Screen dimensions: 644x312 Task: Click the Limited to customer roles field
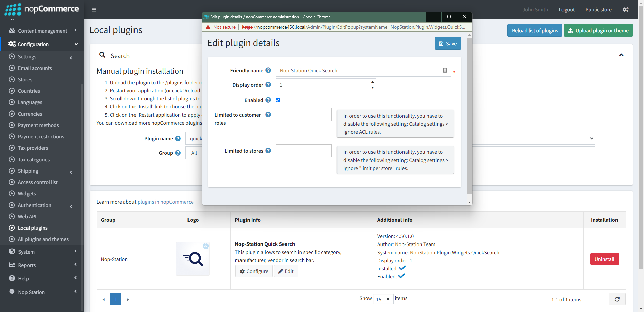tap(304, 115)
